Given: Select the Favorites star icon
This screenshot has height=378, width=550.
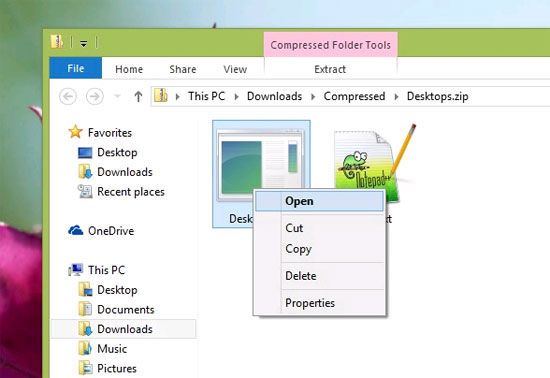Looking at the screenshot, I should (75, 132).
